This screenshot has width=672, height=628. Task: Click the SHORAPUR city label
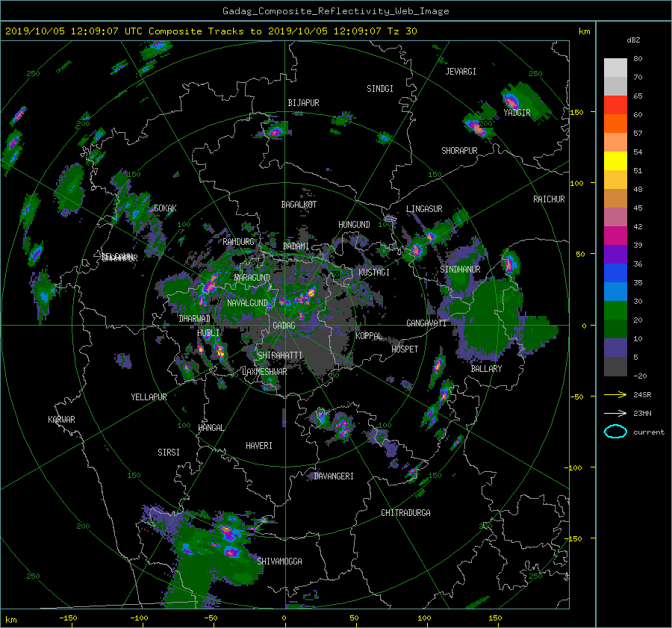pos(459,151)
